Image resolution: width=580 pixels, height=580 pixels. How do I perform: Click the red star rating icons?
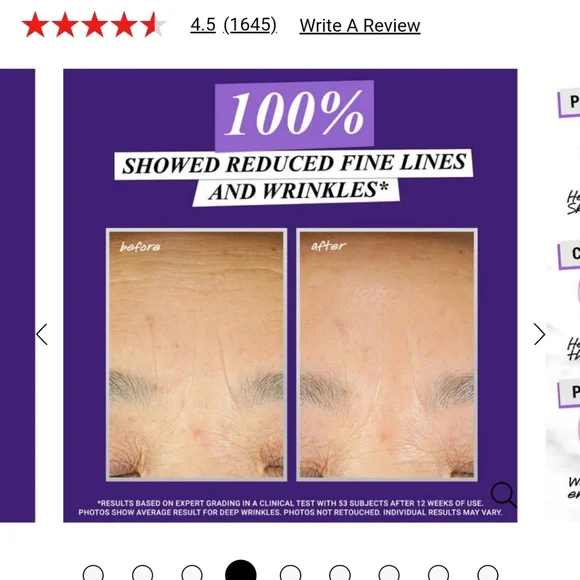coord(94,25)
